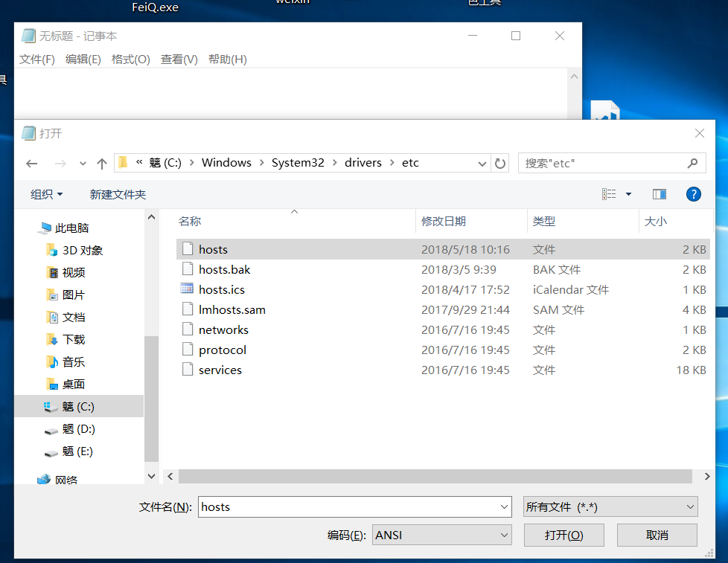Open the ANSI encoding dropdown
The height and width of the screenshot is (563, 728).
(x=442, y=535)
